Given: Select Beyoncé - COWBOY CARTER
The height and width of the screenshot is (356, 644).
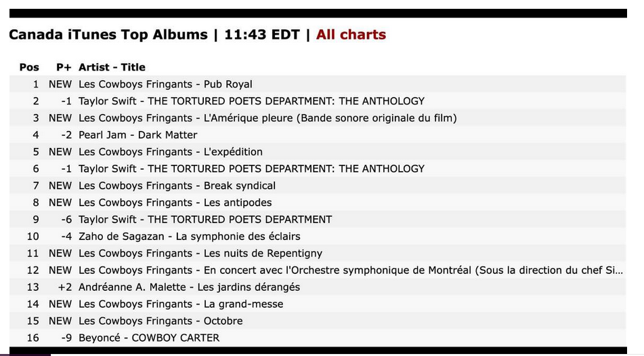Looking at the screenshot, I should pyautogui.click(x=149, y=338).
